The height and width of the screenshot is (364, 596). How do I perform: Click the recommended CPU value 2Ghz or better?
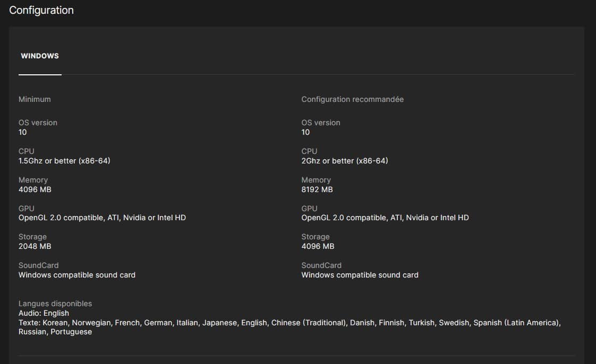pos(344,161)
